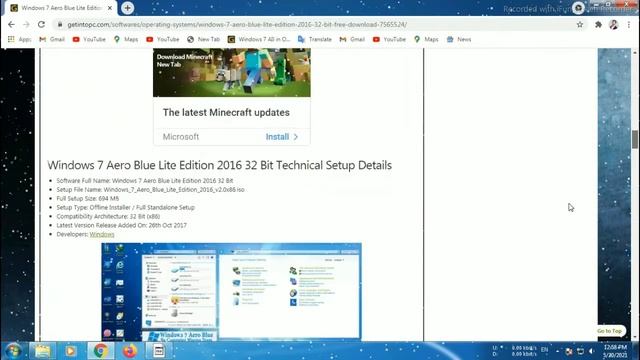640x360 pixels.
Task: Click the Microsoft advertiser label in the ad
Action: click(181, 137)
